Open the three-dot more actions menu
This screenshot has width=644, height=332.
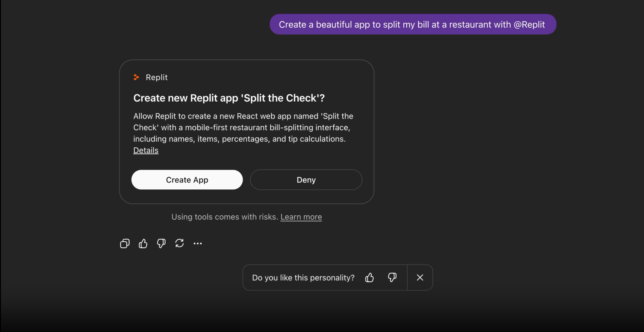197,243
